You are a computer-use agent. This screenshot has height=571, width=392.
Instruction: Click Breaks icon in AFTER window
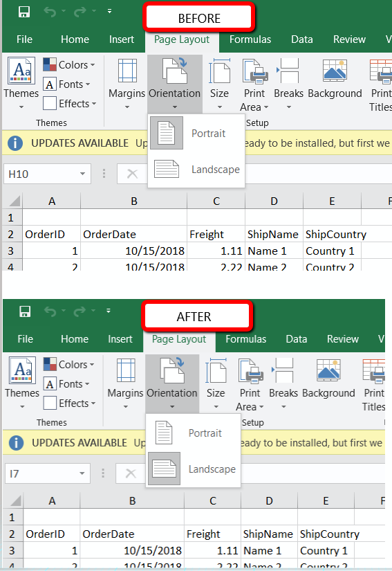pyautogui.click(x=283, y=370)
